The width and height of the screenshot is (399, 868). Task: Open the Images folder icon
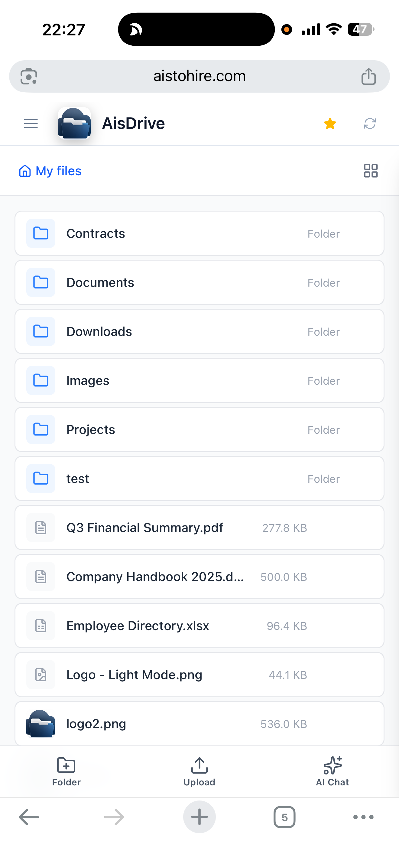(x=41, y=380)
